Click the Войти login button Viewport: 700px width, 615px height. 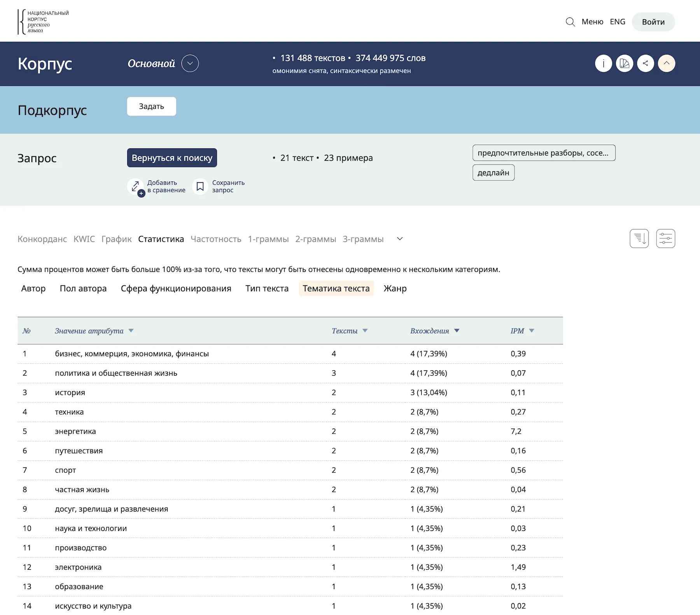point(653,22)
